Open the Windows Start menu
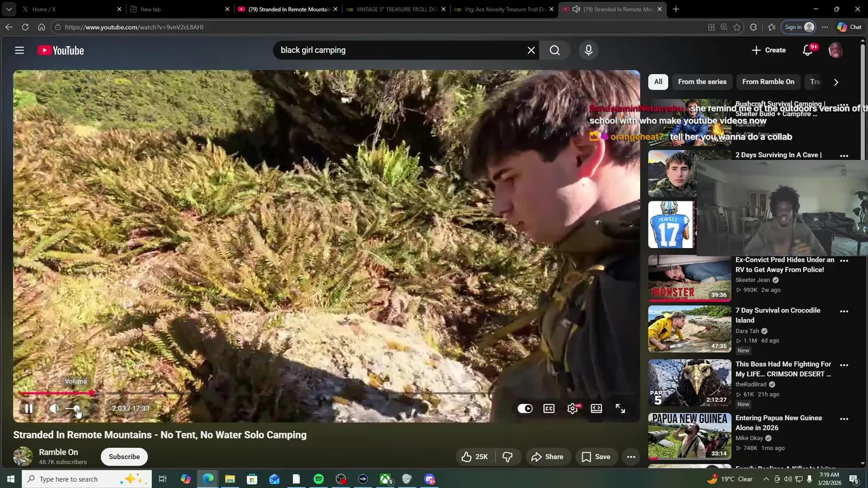Viewport: 868px width, 488px height. tap(10, 479)
